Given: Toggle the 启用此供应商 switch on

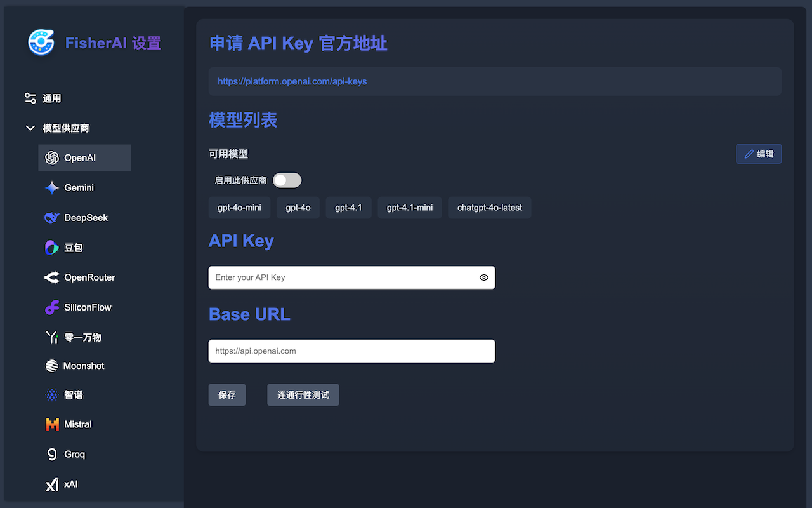Looking at the screenshot, I should coord(287,180).
